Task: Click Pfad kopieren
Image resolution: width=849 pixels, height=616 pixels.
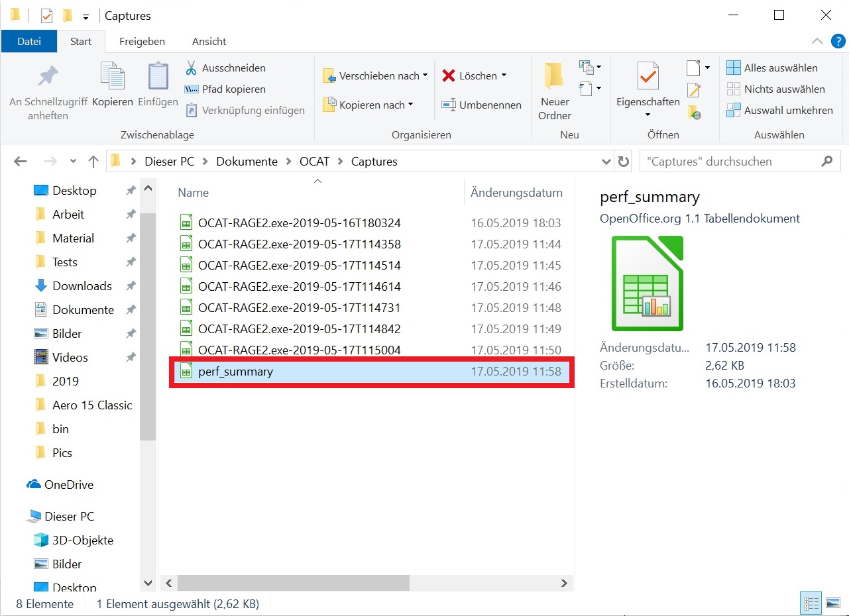Action: [x=225, y=89]
